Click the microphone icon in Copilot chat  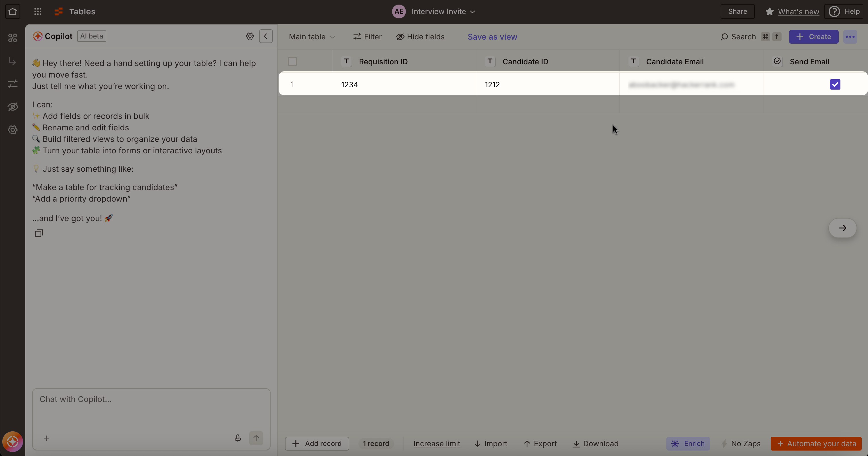tap(238, 438)
